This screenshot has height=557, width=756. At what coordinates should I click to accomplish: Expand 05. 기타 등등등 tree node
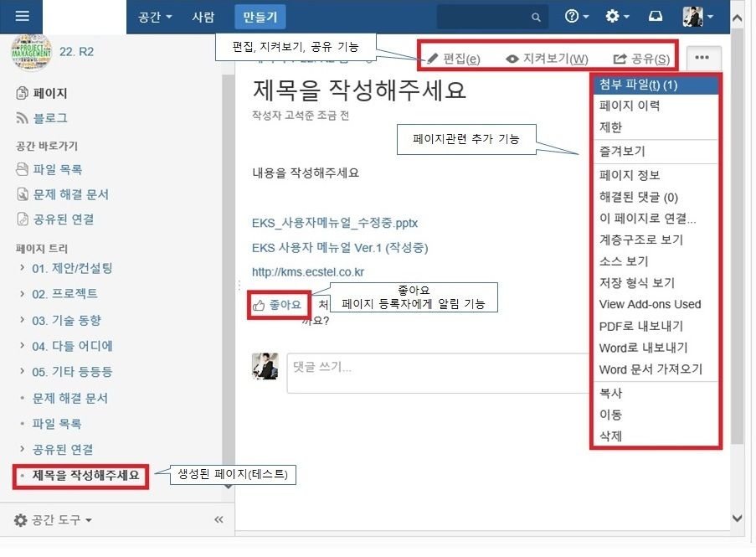pyautogui.click(x=22, y=371)
